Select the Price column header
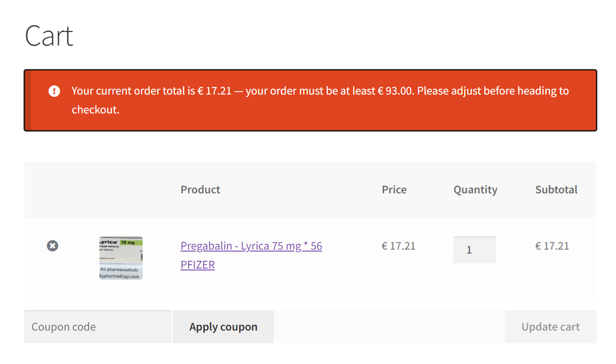Image resolution: width=616 pixels, height=364 pixels. (394, 190)
